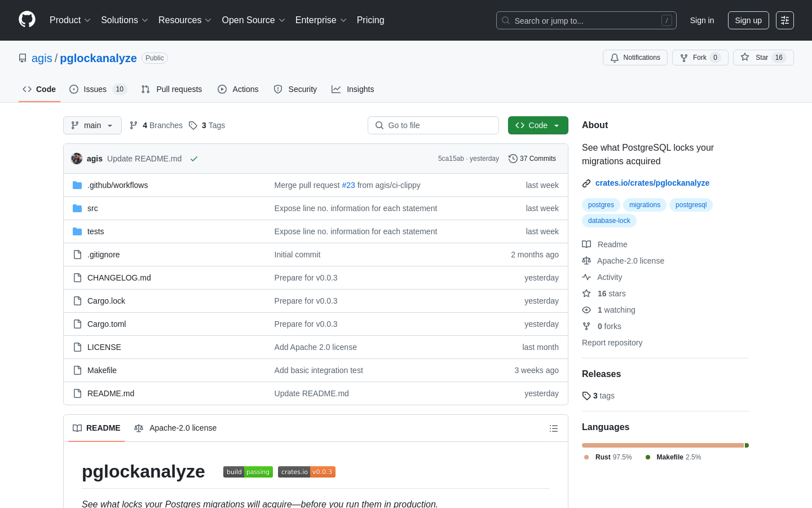The width and height of the screenshot is (812, 508).
Task: Open the Issues tab
Action: [x=98, y=89]
